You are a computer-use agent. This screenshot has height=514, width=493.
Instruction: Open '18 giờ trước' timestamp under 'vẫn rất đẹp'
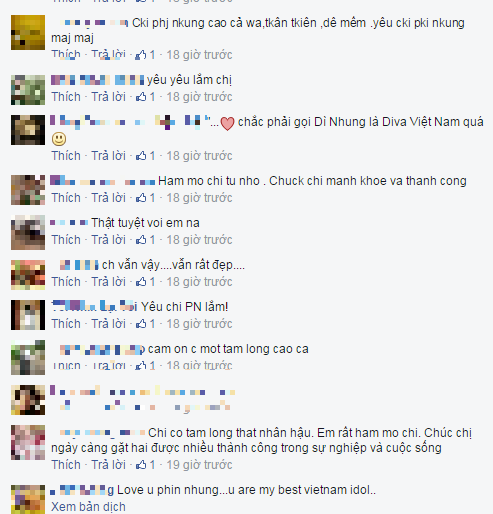click(199, 282)
